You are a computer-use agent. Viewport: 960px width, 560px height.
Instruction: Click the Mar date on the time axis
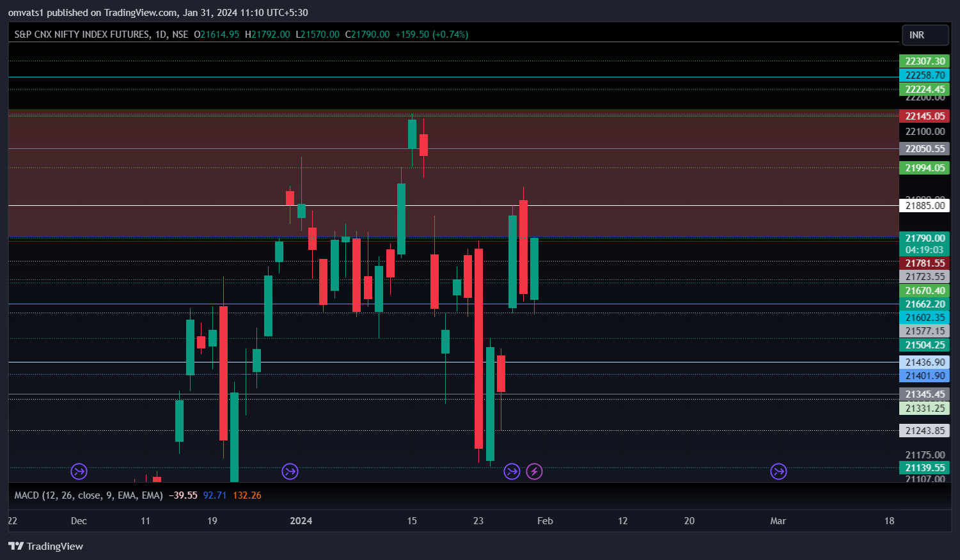(778, 521)
